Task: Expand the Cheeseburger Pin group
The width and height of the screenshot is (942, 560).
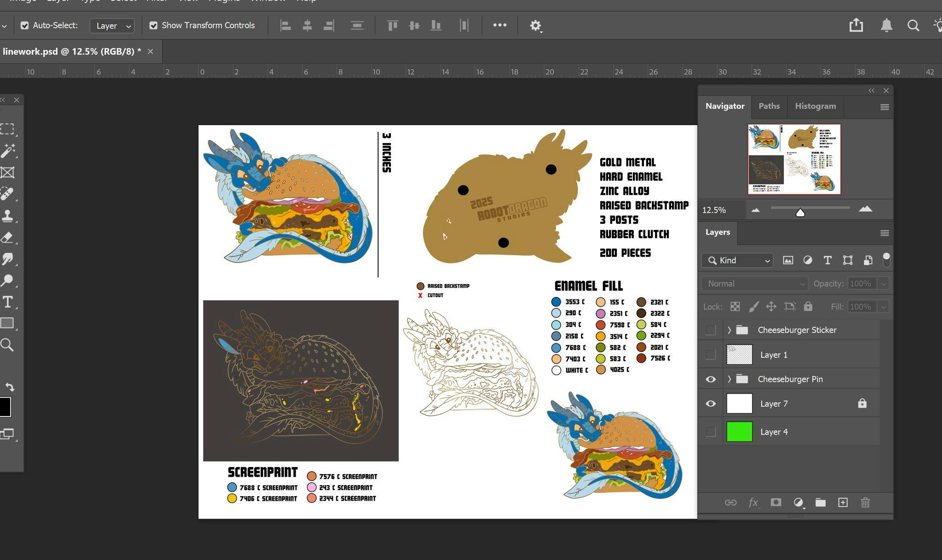Action: (x=729, y=379)
